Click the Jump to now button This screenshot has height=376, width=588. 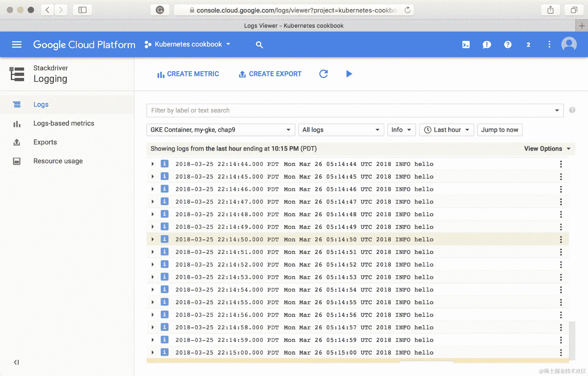(499, 130)
